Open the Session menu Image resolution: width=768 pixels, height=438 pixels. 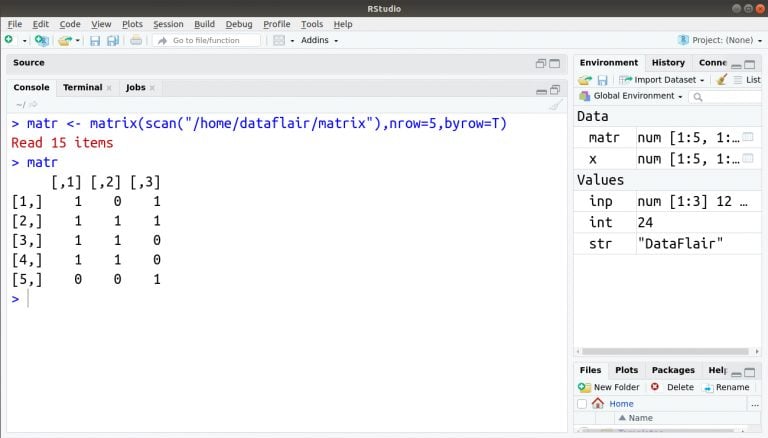coord(168,24)
